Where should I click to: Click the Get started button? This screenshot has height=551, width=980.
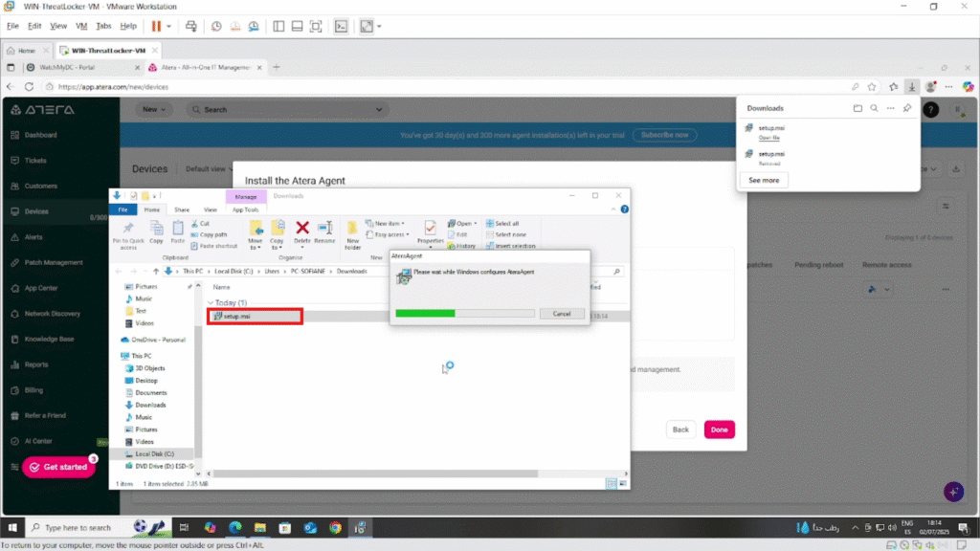(x=58, y=467)
